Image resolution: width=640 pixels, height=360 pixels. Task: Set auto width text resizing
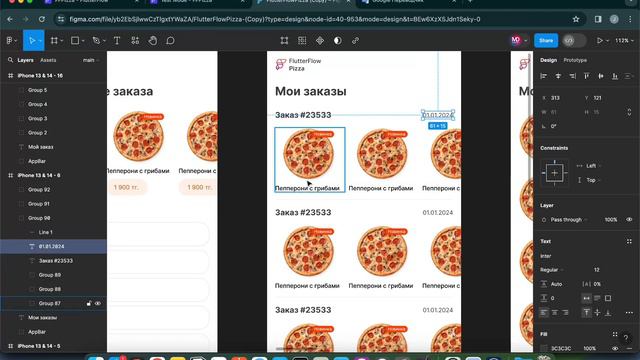[587, 298]
